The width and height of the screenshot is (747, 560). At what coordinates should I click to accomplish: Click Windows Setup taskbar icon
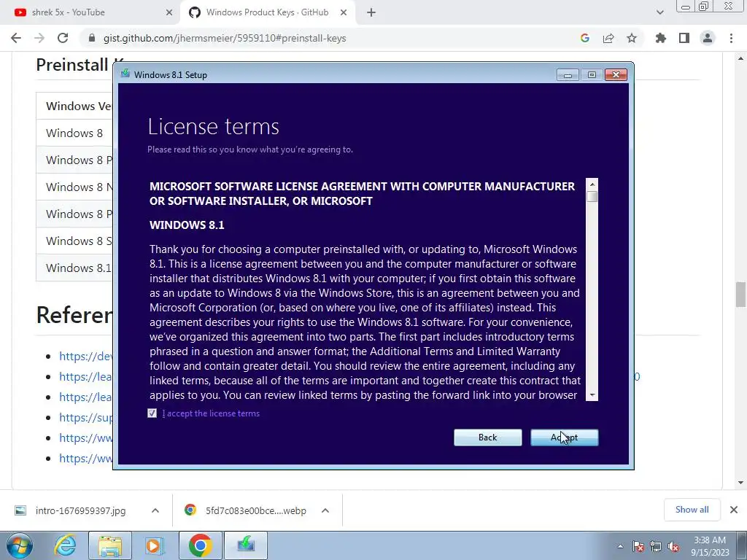click(246, 545)
